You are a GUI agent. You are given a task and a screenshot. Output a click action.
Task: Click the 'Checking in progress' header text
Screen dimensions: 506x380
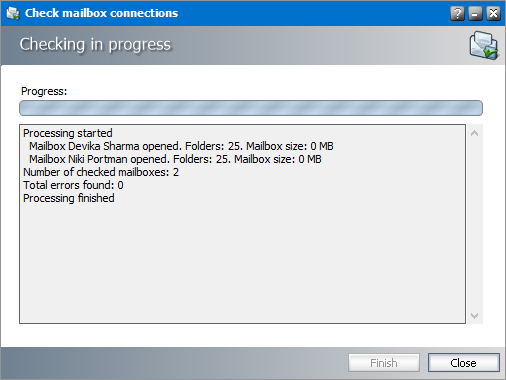pyautogui.click(x=95, y=45)
